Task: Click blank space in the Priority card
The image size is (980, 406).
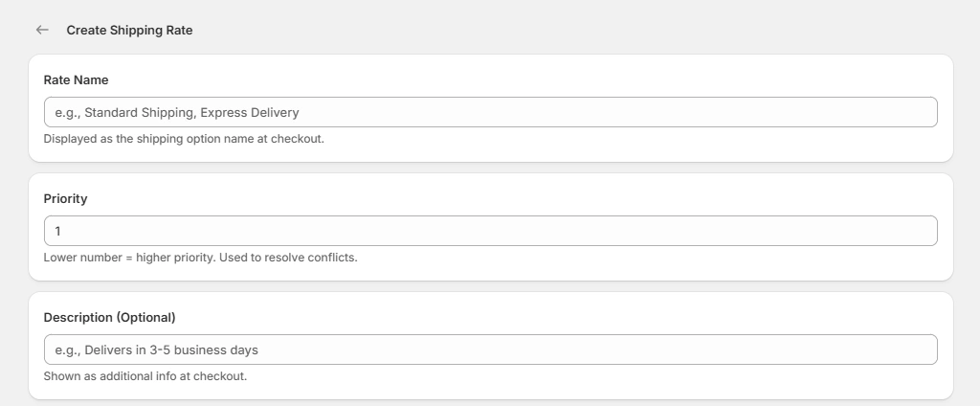Action: click(574, 197)
